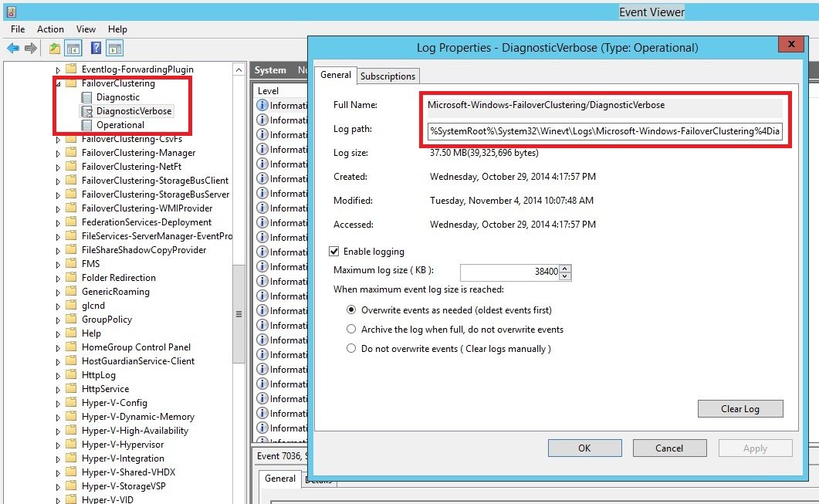Toggle the console tree visibility icon
819x504 pixels.
[72, 48]
